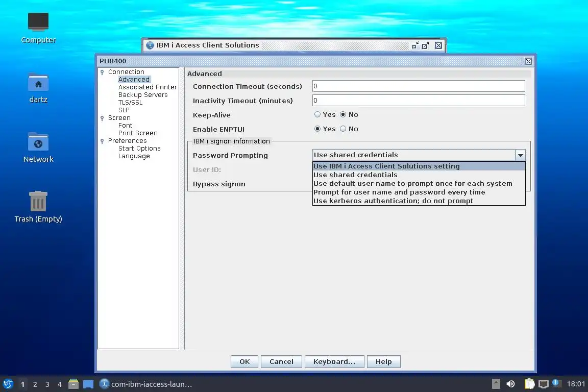The width and height of the screenshot is (588, 392).
Task: Close the IBM i Access Client Solutions window
Action: (438, 45)
